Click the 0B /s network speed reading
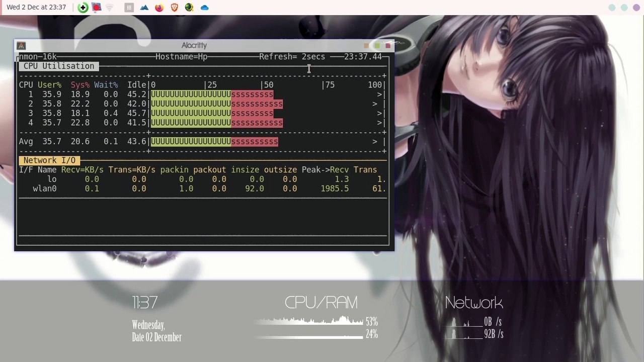 click(x=493, y=322)
